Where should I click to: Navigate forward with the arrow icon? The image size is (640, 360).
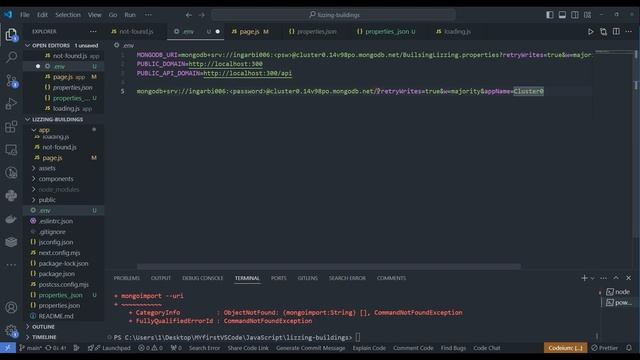point(202,15)
